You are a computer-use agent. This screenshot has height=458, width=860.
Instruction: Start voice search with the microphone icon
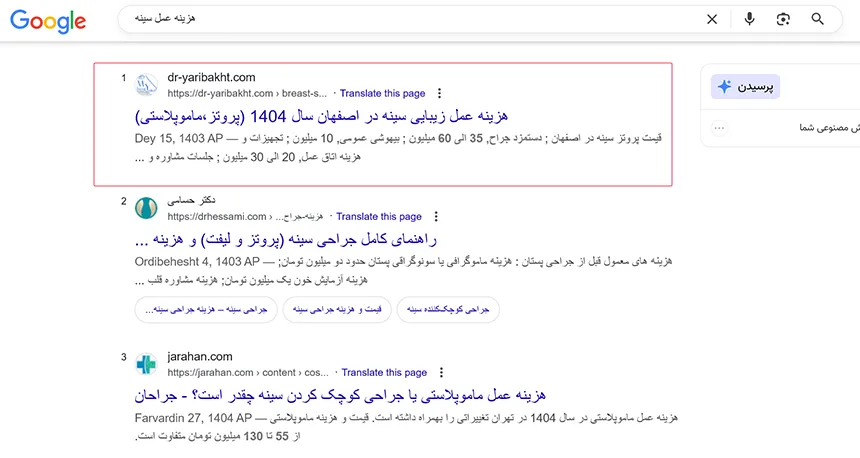(x=749, y=19)
